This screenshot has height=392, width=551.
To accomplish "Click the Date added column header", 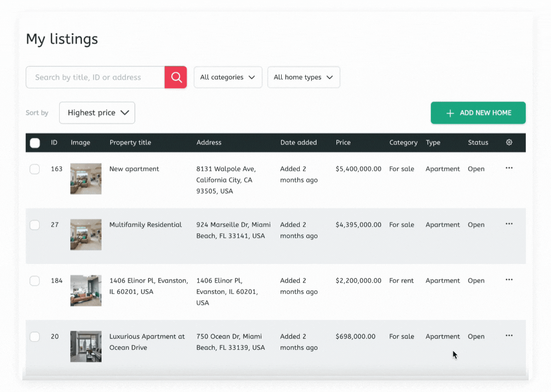I will tap(298, 142).
